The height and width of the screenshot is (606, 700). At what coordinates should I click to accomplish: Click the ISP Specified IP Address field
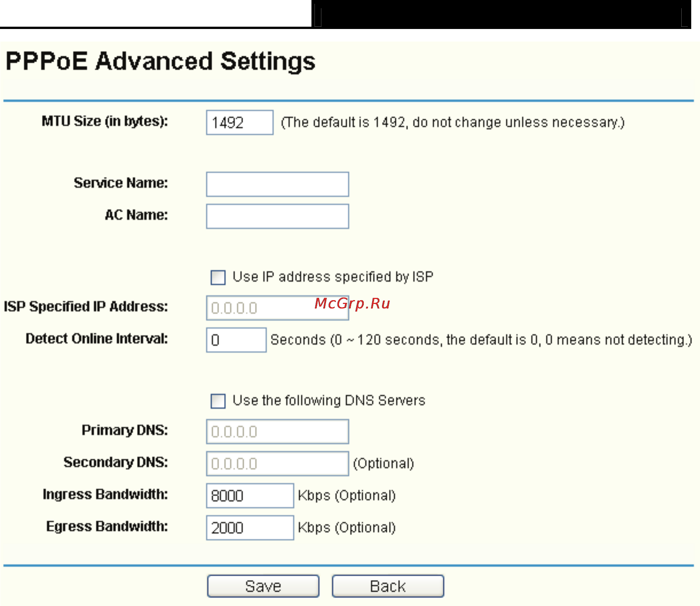point(277,308)
